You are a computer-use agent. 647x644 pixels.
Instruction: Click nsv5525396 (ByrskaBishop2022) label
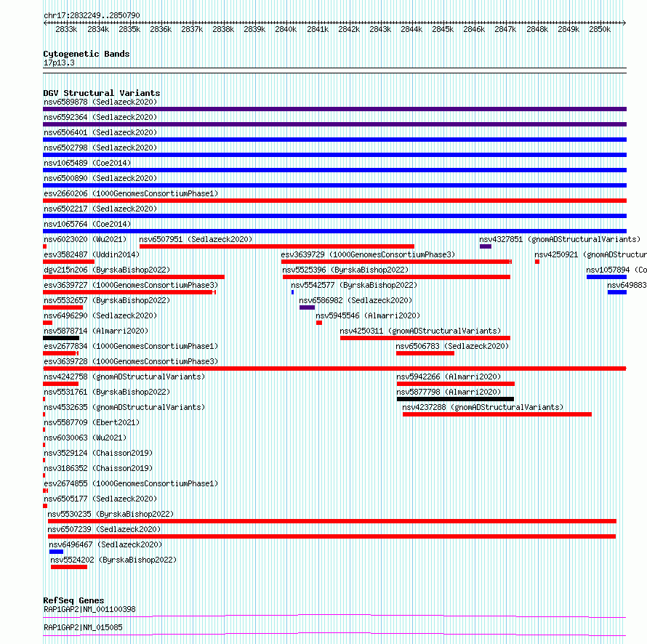(x=345, y=270)
